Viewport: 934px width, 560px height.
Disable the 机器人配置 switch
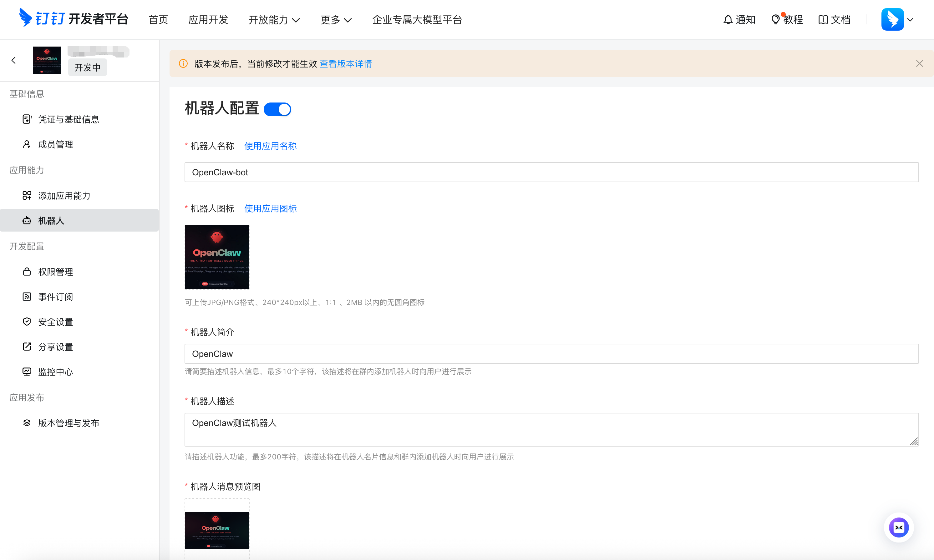(x=277, y=109)
